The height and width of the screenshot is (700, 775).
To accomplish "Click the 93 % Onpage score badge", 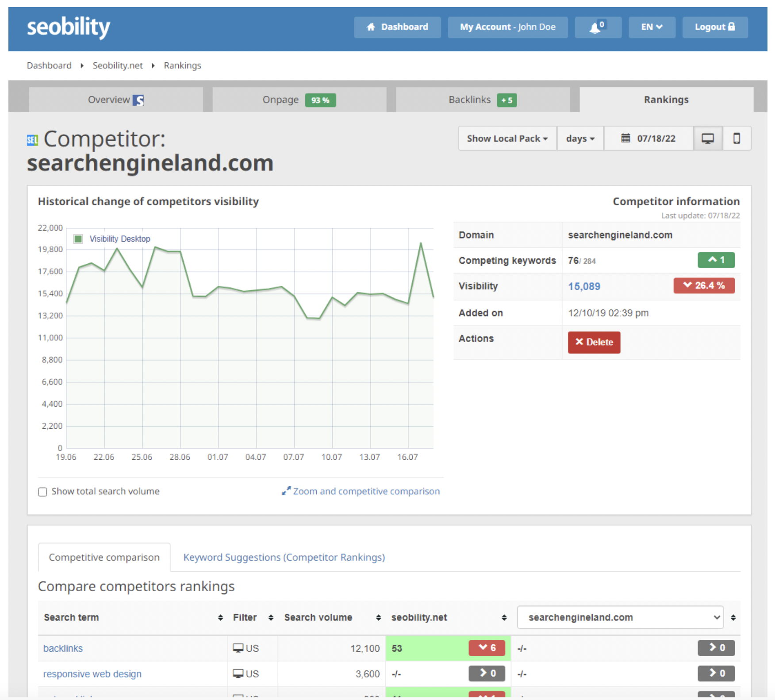I will point(320,100).
